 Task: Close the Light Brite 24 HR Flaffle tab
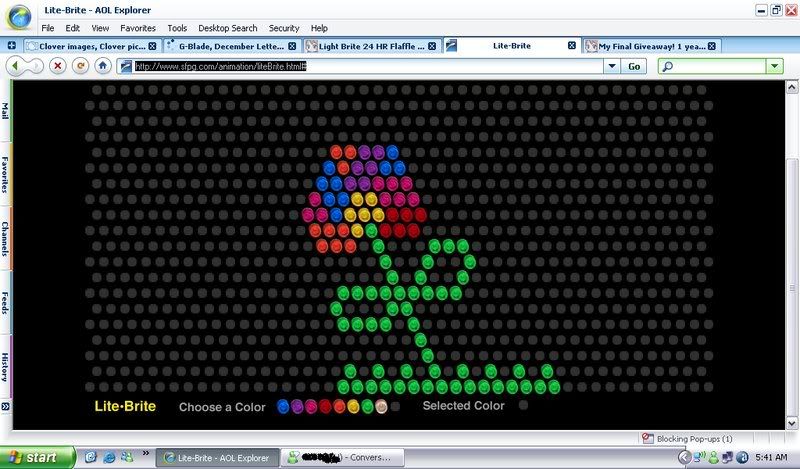[x=432, y=46]
